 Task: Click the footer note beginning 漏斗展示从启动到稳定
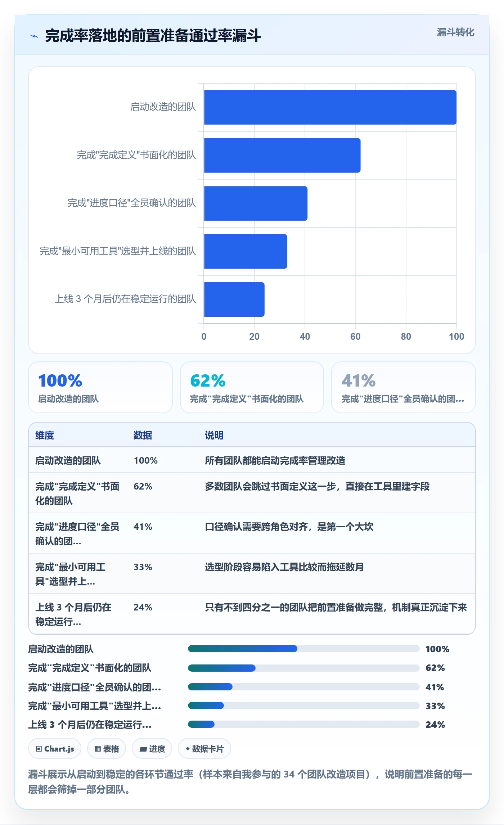(x=251, y=782)
